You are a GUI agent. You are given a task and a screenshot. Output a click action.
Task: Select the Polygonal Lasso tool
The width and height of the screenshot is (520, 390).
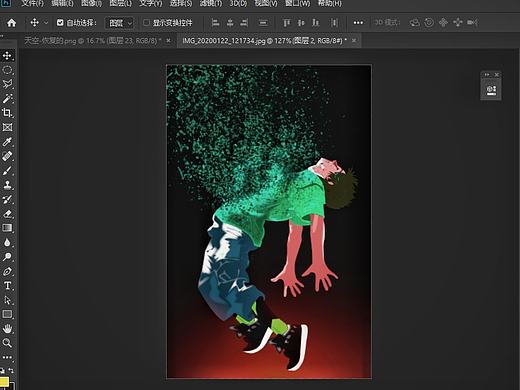(7, 84)
